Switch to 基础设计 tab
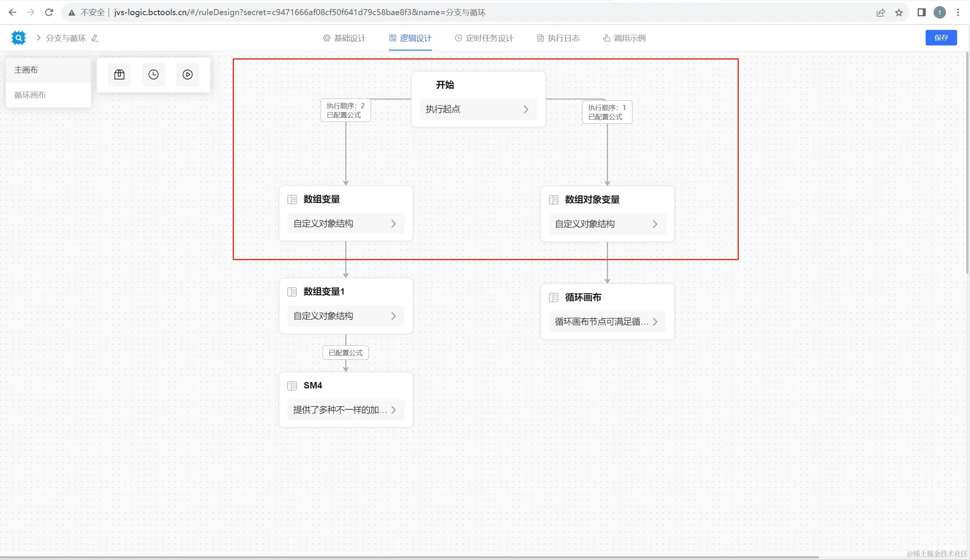Image resolution: width=970 pixels, height=560 pixels. coord(344,38)
